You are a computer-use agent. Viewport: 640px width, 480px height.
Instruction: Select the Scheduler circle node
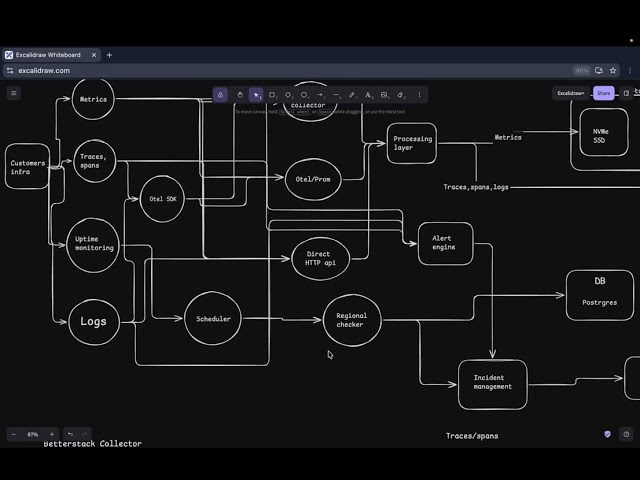click(213, 319)
